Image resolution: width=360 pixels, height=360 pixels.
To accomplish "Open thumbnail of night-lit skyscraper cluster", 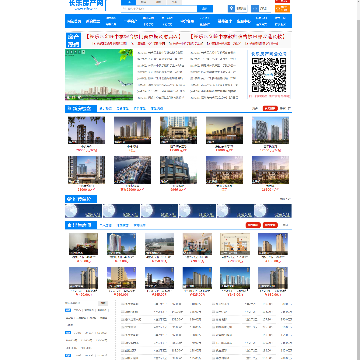I will (132, 130).
